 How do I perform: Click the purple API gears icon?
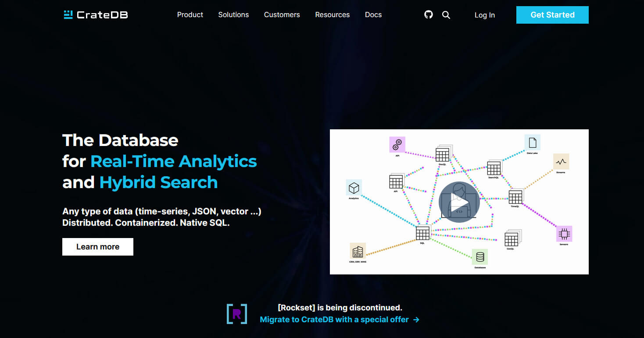pyautogui.click(x=397, y=144)
